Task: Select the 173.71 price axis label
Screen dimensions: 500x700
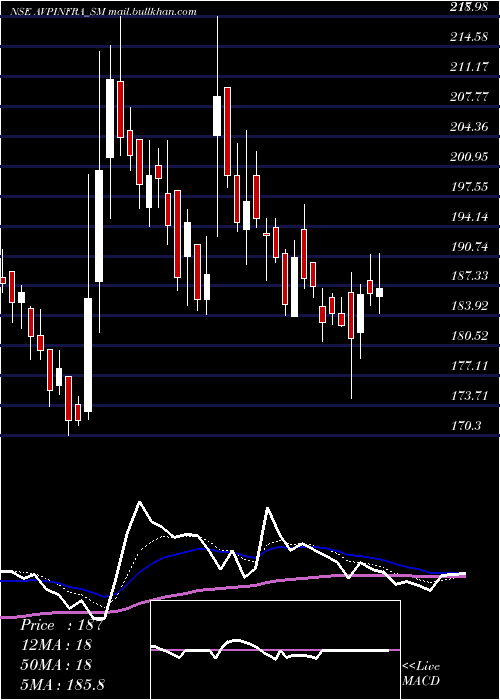Action: pyautogui.click(x=469, y=396)
